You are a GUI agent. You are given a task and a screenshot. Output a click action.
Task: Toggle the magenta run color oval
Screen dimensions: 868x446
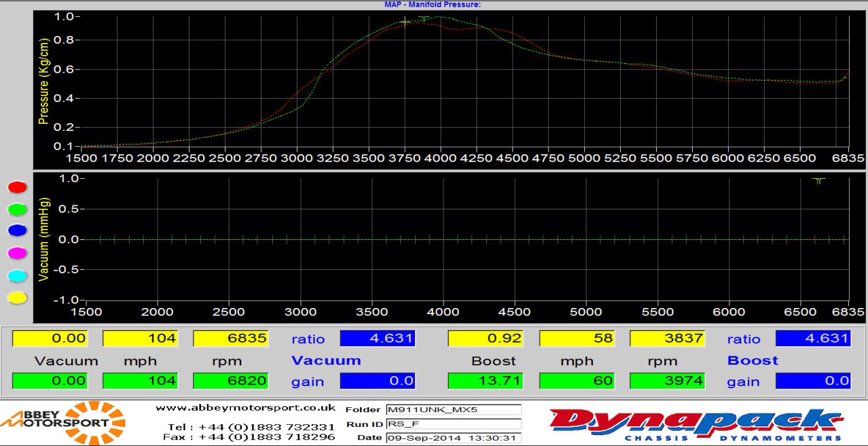click(17, 254)
